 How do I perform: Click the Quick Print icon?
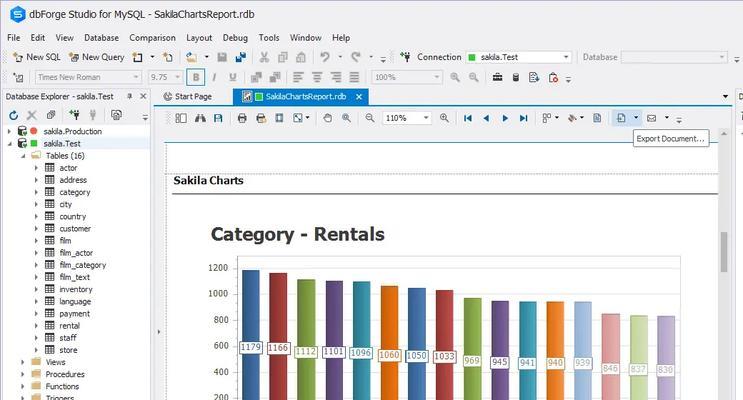click(x=261, y=118)
